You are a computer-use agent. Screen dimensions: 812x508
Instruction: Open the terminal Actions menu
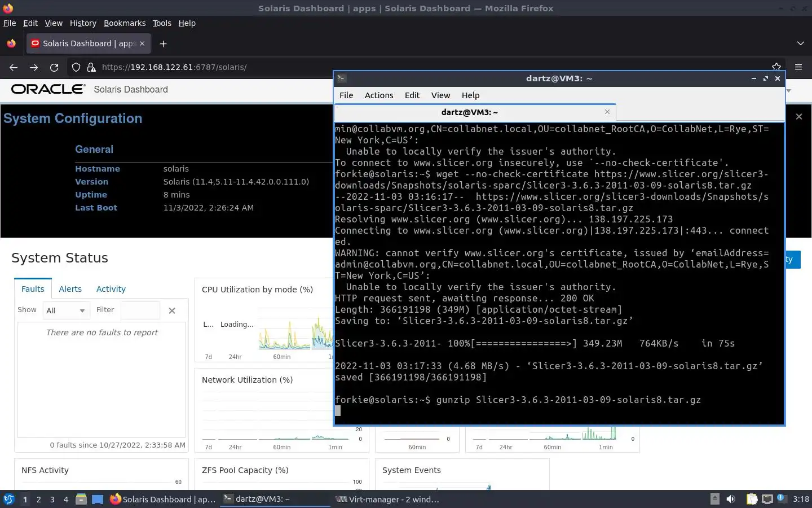click(x=379, y=95)
